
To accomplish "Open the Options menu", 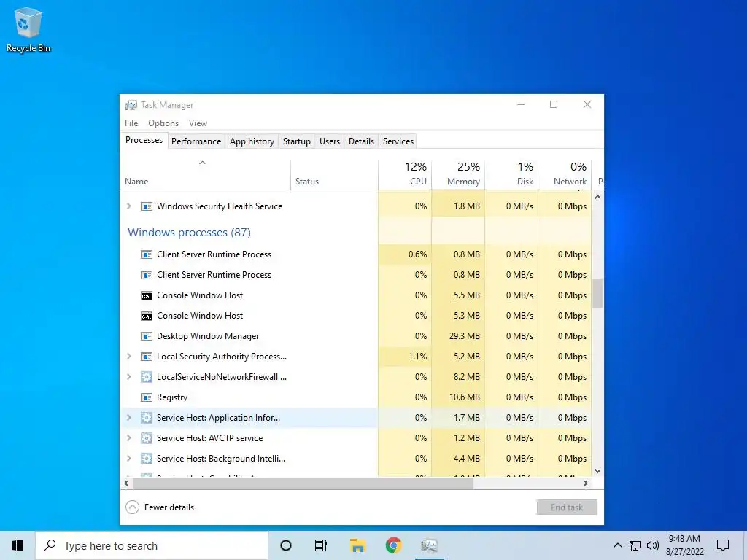I will (163, 122).
